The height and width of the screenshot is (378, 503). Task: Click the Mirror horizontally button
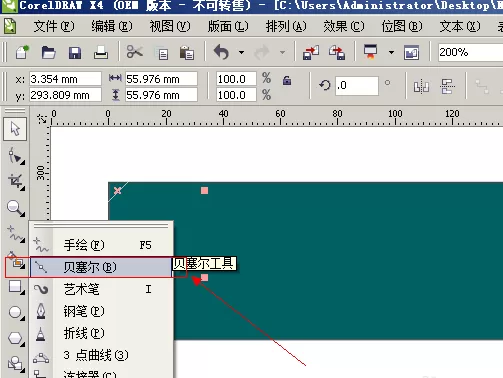[421, 87]
